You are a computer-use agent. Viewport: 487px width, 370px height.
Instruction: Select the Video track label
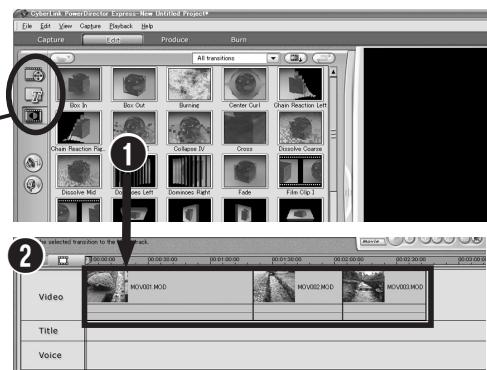tap(51, 297)
